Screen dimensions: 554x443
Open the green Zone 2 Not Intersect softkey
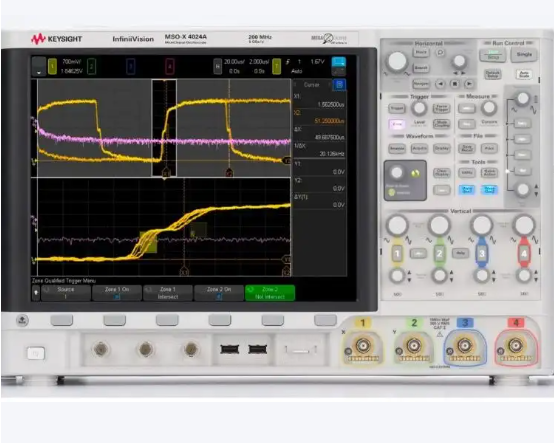[270, 293]
